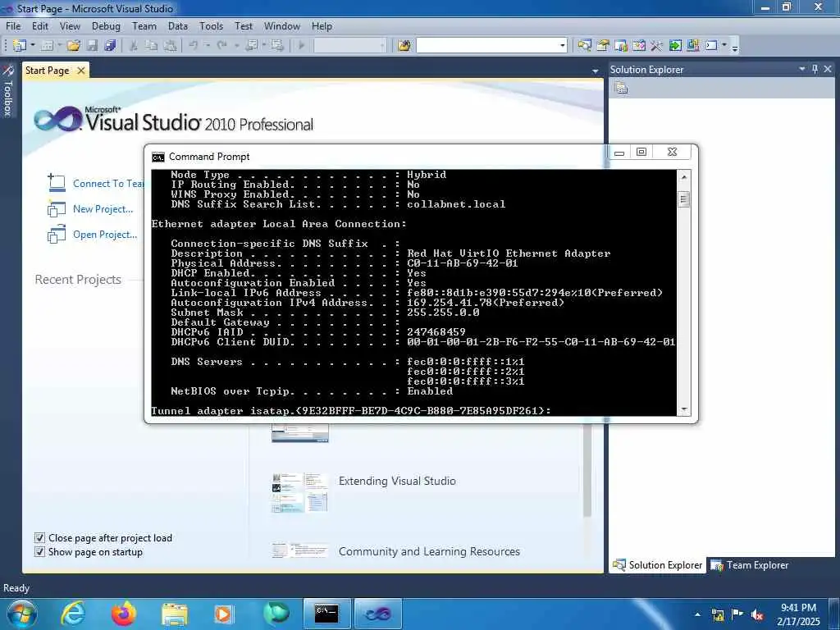
Task: Open Solution Explorer window position menu
Action: click(x=802, y=69)
